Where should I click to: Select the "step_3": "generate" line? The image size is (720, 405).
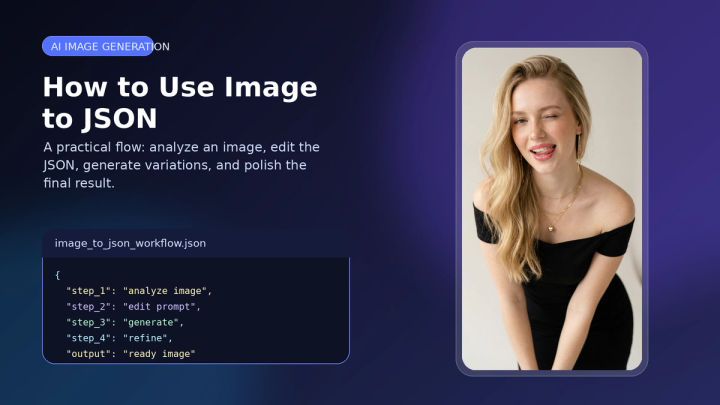coord(124,322)
